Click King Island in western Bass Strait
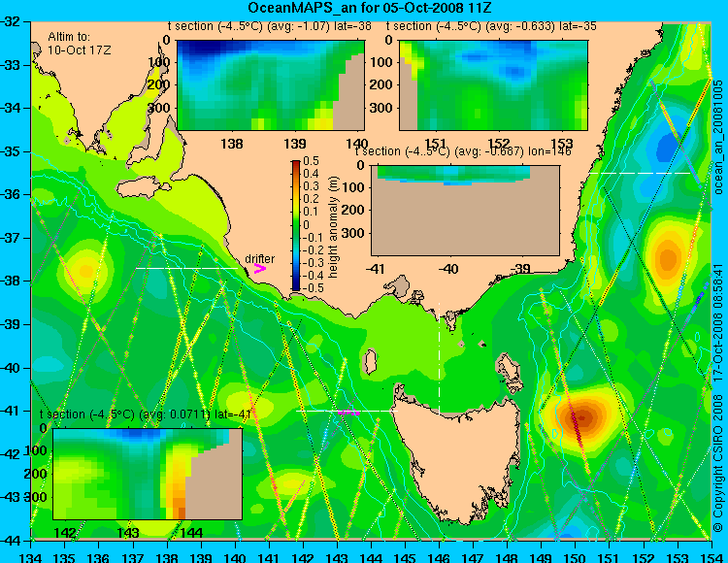This screenshot has height=563, width=728. (370, 361)
